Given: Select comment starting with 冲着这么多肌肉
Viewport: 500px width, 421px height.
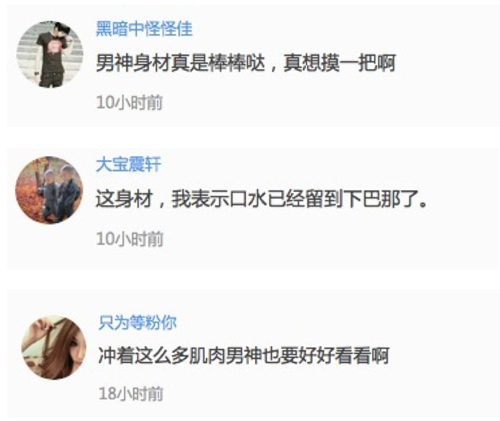Looking at the screenshot, I should point(244,355).
